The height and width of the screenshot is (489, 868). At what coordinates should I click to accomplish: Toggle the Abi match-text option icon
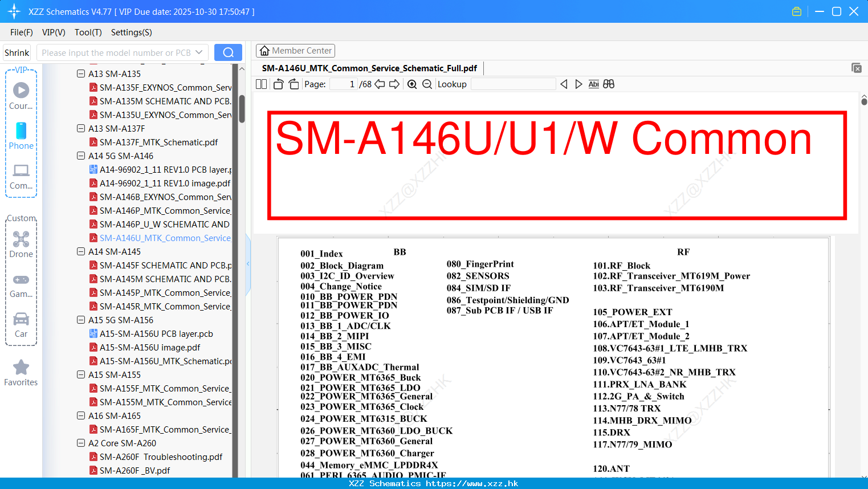(593, 84)
